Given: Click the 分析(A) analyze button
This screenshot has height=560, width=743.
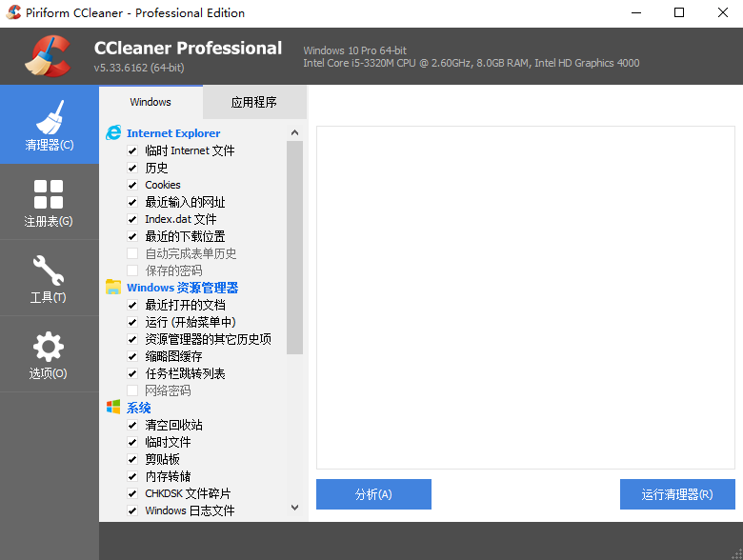Looking at the screenshot, I should coord(373,494).
